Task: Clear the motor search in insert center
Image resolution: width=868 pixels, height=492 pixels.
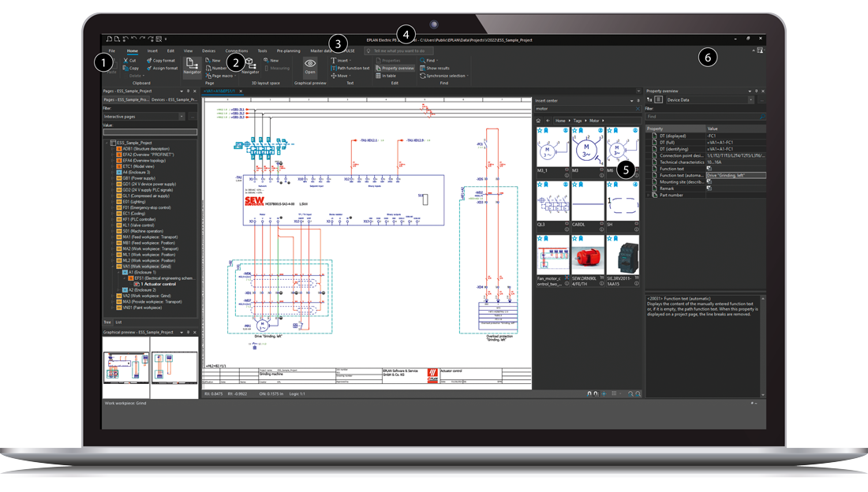Action: pos(637,109)
